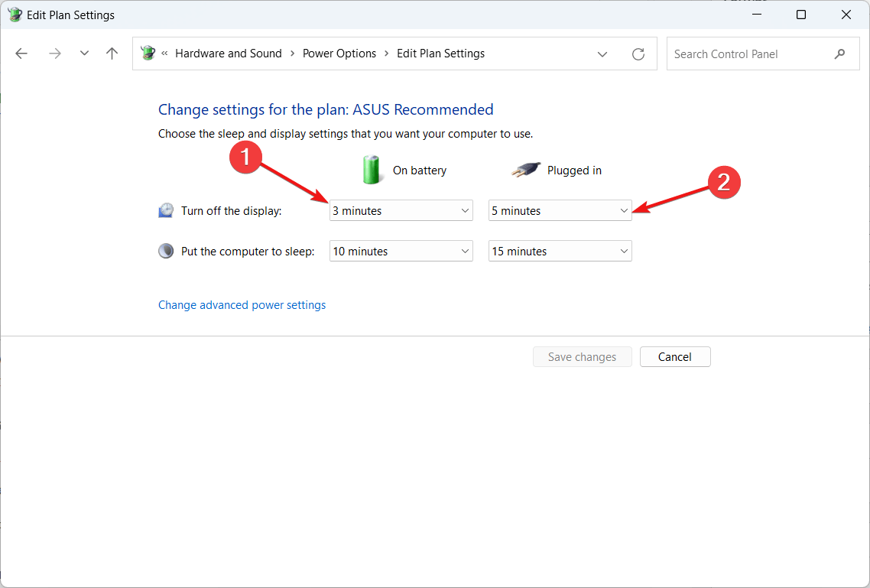The image size is (870, 588).
Task: Click the 'On battery' column heading
Action: pos(420,171)
